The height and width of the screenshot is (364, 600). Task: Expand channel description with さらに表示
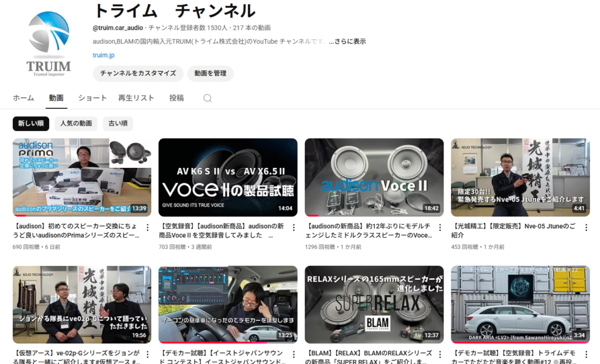tap(347, 42)
